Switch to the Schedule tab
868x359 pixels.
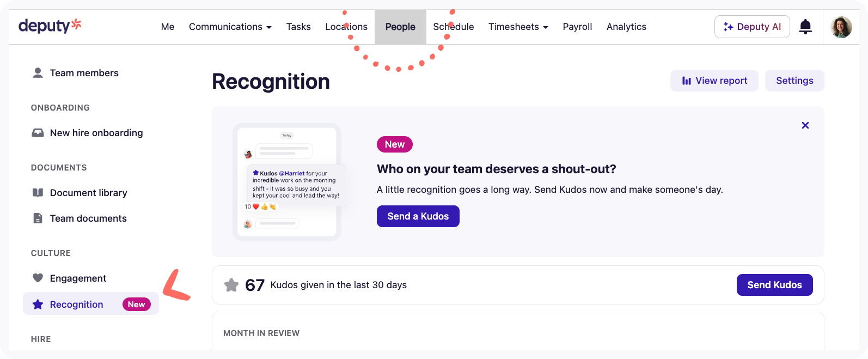point(453,26)
